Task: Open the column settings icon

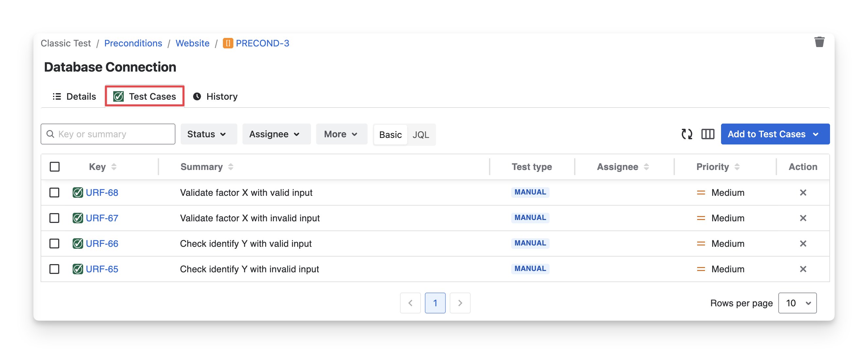Action: tap(708, 134)
